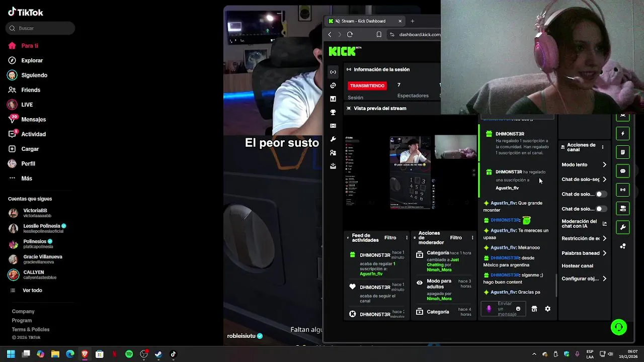Open site info icon in address bar
Viewport: 644px width, 362px height.
pos(392,34)
